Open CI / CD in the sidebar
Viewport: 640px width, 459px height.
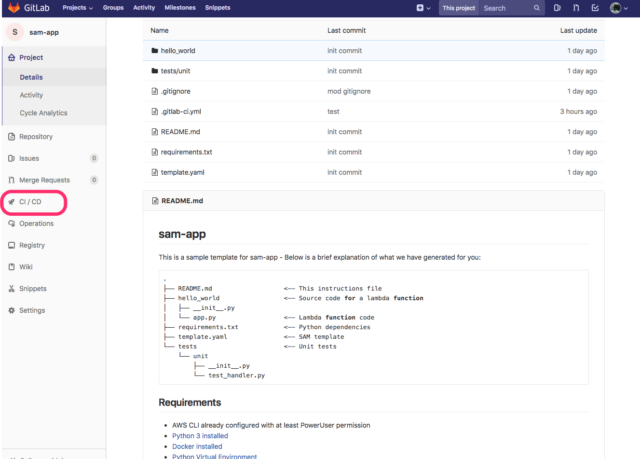[x=30, y=202]
